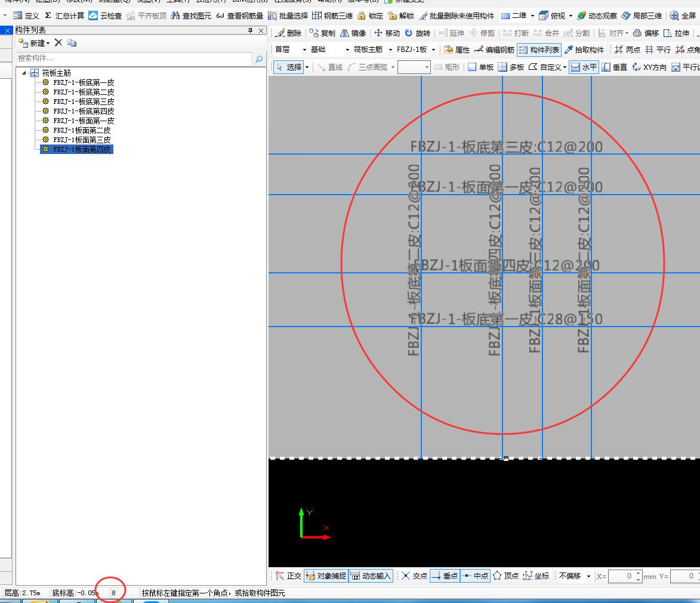Toggle 垂直 vertical layout mode
Screen dimensions: 700x603
[x=615, y=67]
